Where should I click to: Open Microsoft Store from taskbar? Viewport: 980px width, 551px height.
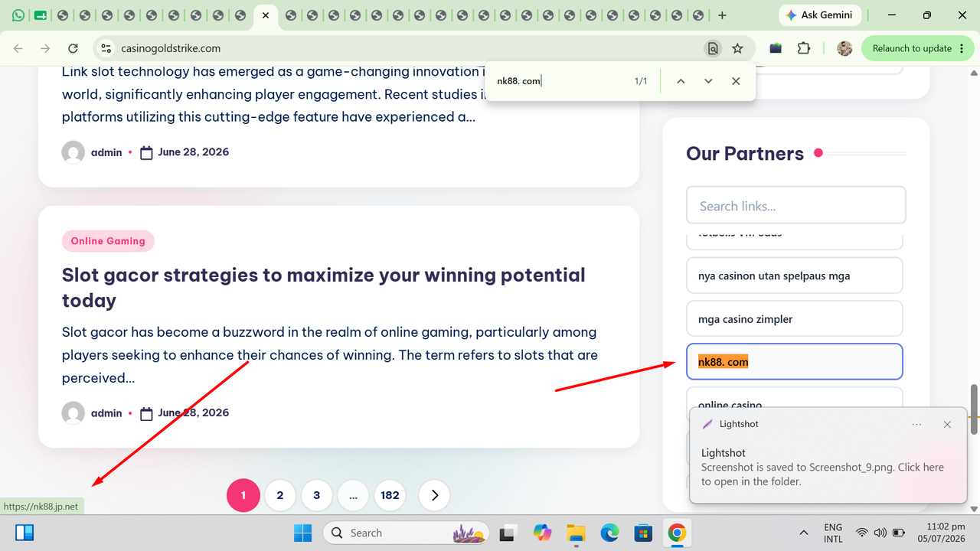pos(643,533)
